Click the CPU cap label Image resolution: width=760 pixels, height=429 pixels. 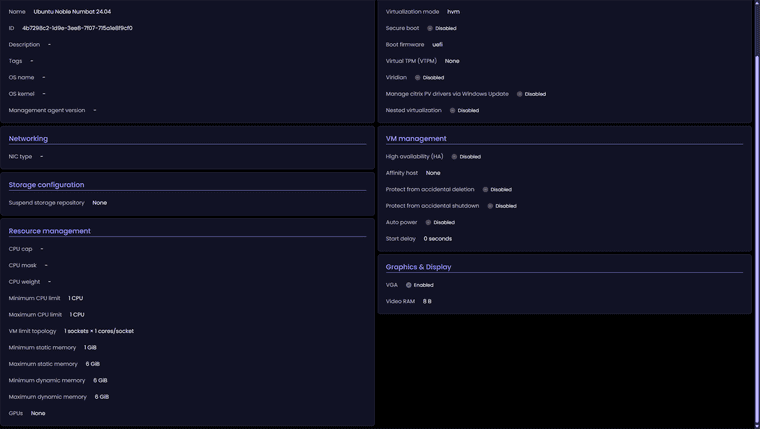click(x=20, y=249)
